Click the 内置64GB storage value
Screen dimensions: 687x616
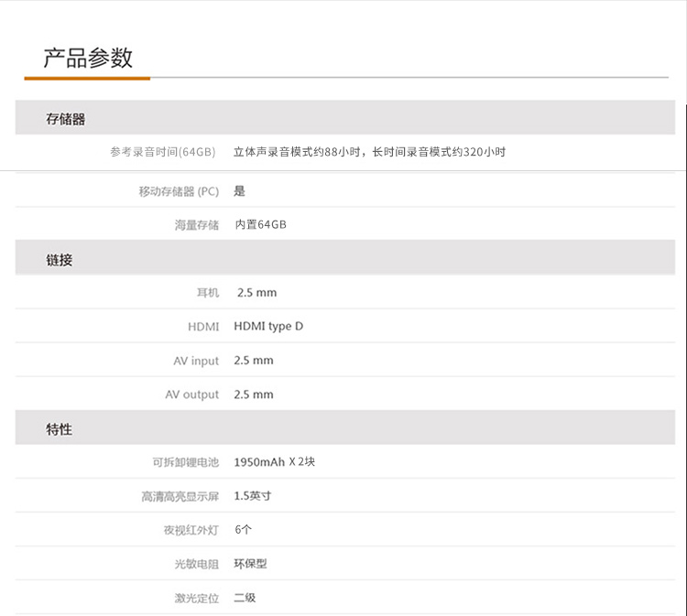point(260,224)
